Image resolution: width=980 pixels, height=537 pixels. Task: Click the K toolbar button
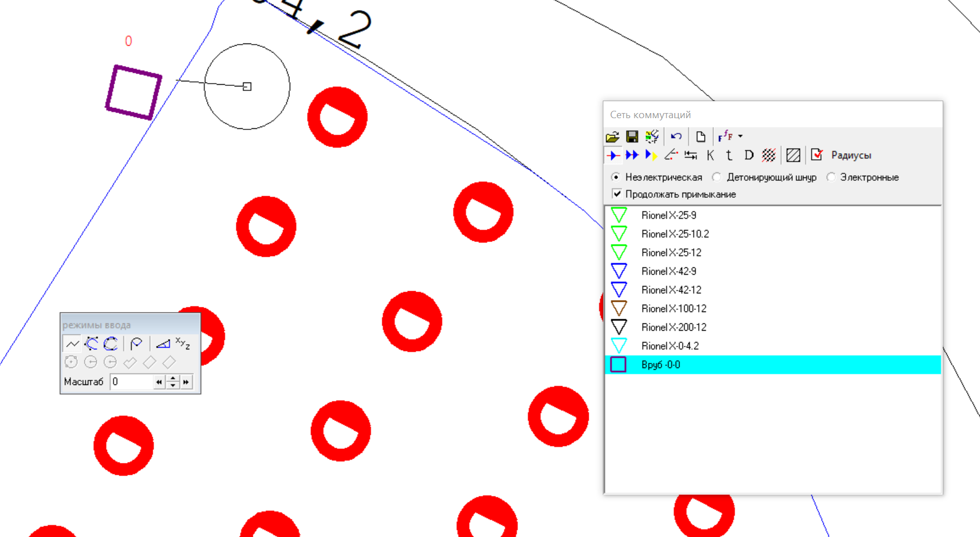click(710, 155)
